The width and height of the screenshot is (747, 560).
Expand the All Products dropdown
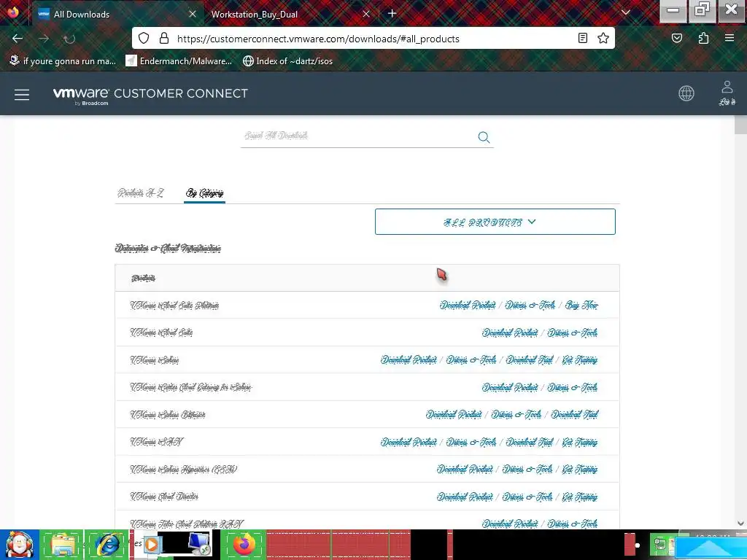point(495,222)
